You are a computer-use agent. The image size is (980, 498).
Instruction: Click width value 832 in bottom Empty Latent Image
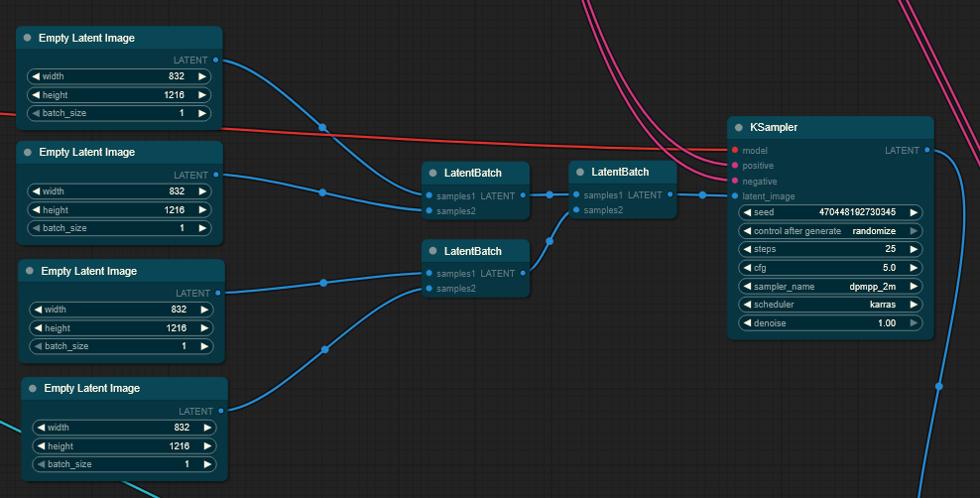coord(182,428)
